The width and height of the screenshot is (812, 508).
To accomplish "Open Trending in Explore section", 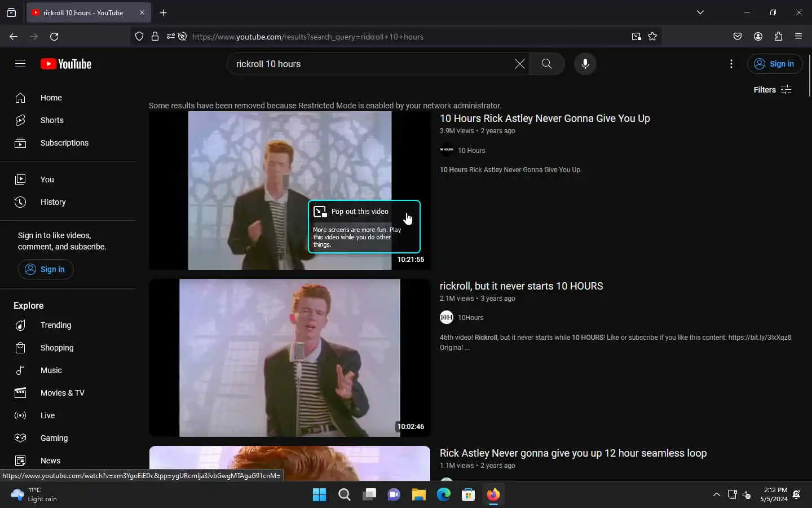I will pos(68,325).
